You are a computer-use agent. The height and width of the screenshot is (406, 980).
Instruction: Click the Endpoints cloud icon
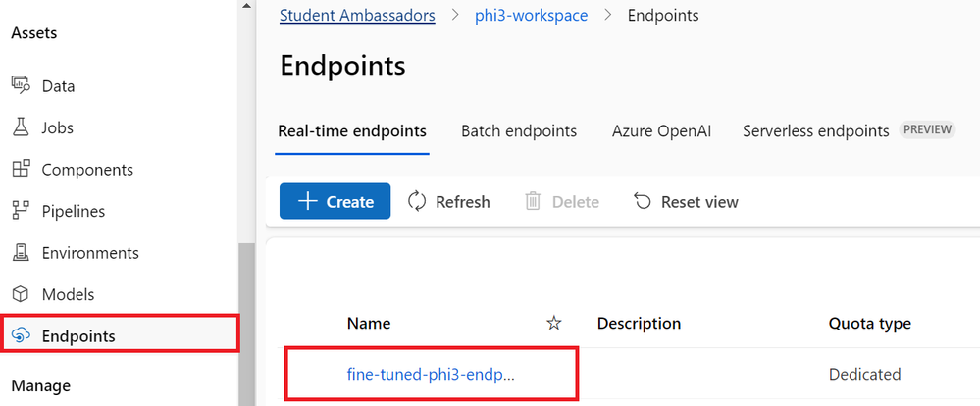tap(21, 336)
